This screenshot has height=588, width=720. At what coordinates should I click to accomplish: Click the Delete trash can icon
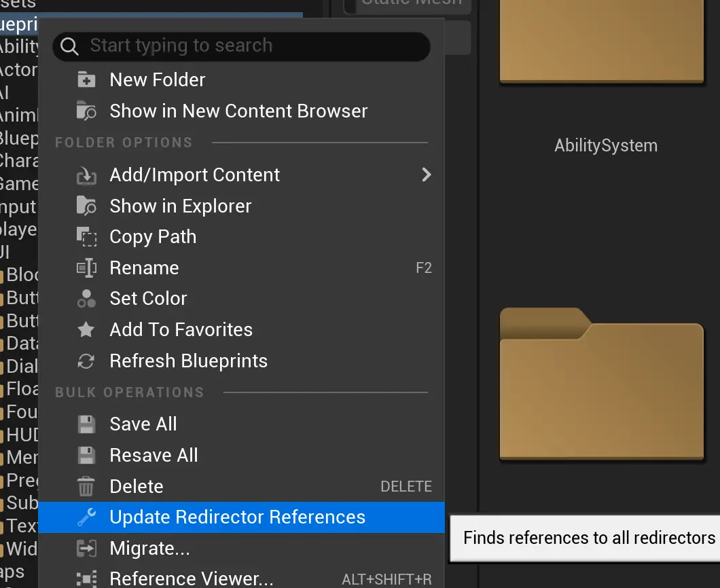click(86, 487)
